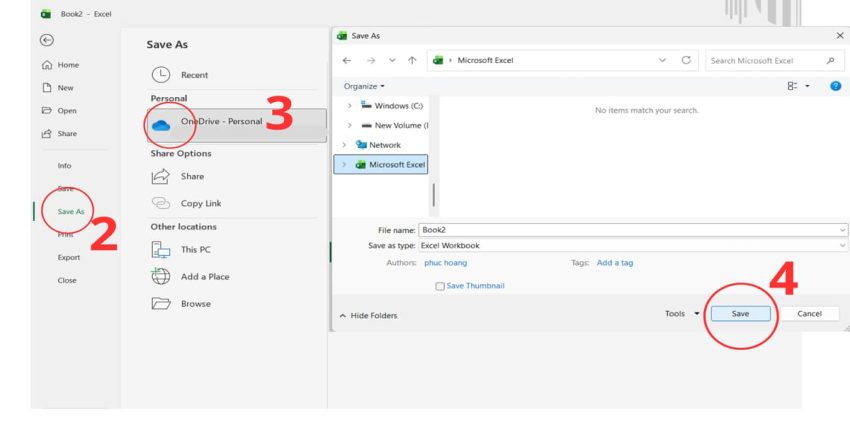This screenshot has height=425, width=850.
Task: Open the Organize dropdown menu
Action: pyautogui.click(x=364, y=86)
